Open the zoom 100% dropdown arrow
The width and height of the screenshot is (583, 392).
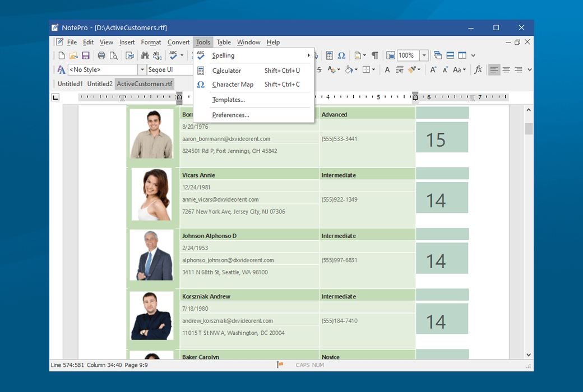(x=424, y=56)
